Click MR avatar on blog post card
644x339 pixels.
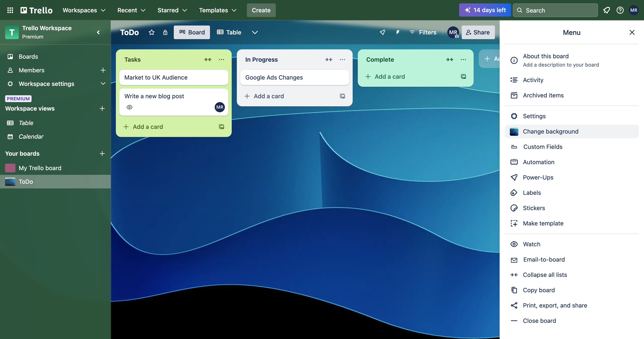[220, 107]
